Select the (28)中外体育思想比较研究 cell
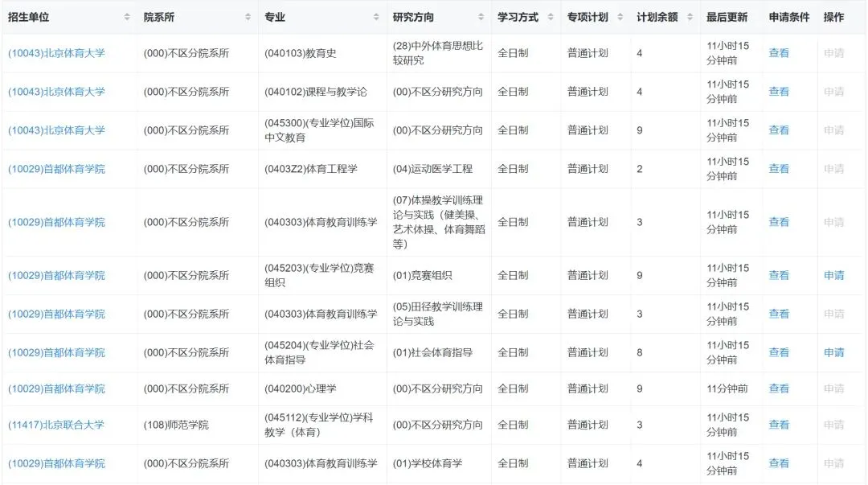The width and height of the screenshot is (868, 485). (x=438, y=53)
